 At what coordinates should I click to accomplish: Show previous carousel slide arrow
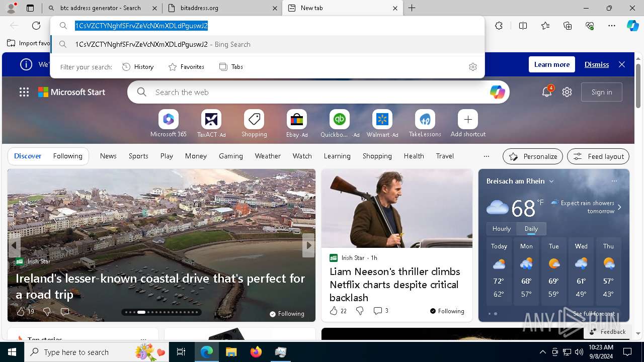14,245
